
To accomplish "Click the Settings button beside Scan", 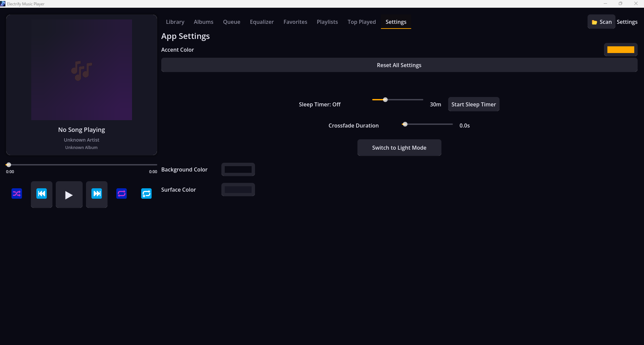I will [x=627, y=22].
